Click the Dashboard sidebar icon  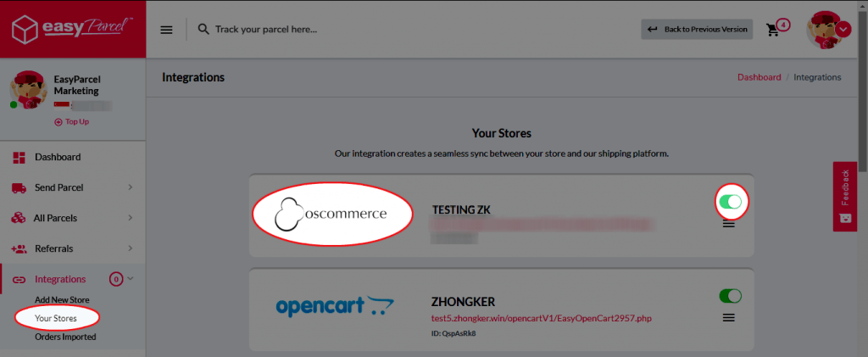coord(19,157)
